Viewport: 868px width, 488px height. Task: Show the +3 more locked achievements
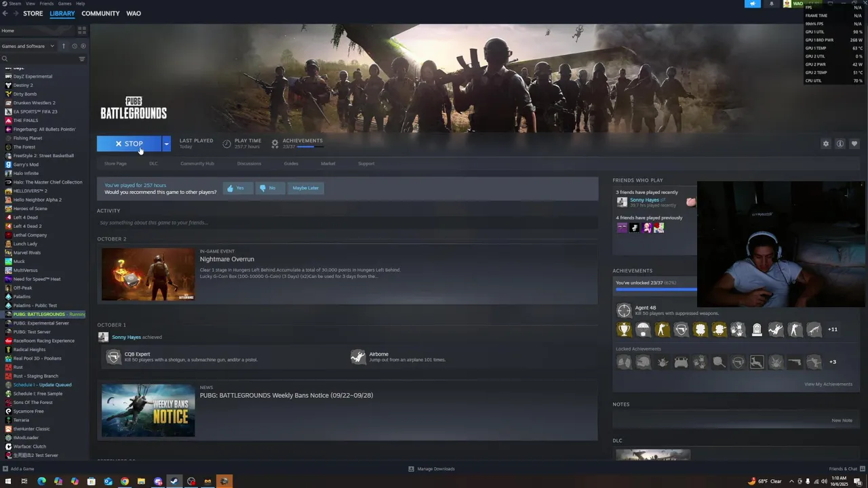coord(833,362)
